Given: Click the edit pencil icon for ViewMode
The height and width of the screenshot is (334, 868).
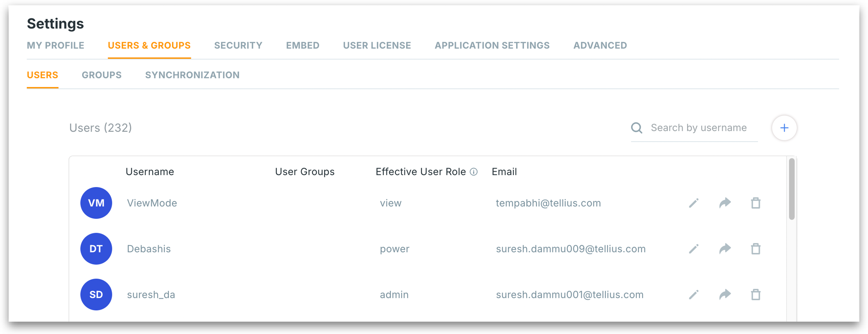Looking at the screenshot, I should (694, 203).
